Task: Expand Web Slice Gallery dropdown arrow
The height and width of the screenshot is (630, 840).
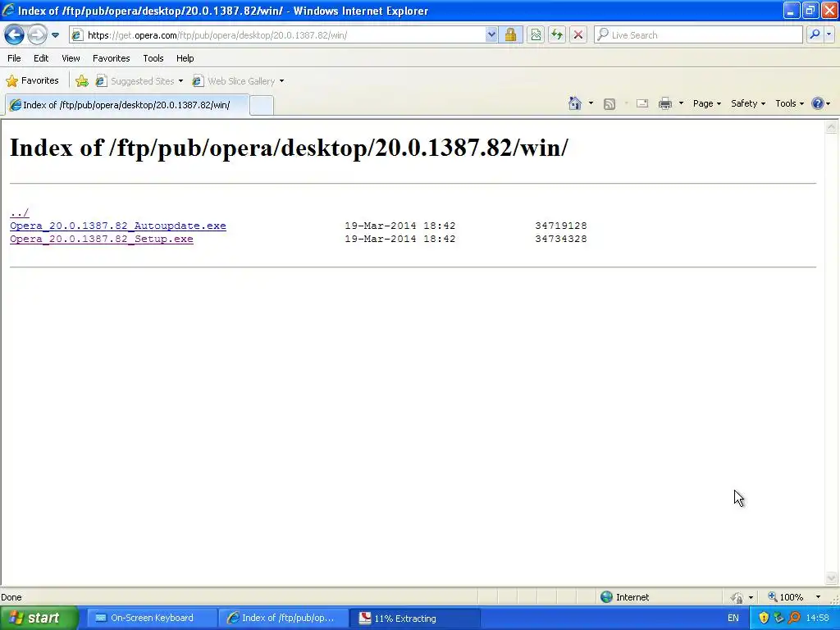Action: pyautogui.click(x=282, y=81)
